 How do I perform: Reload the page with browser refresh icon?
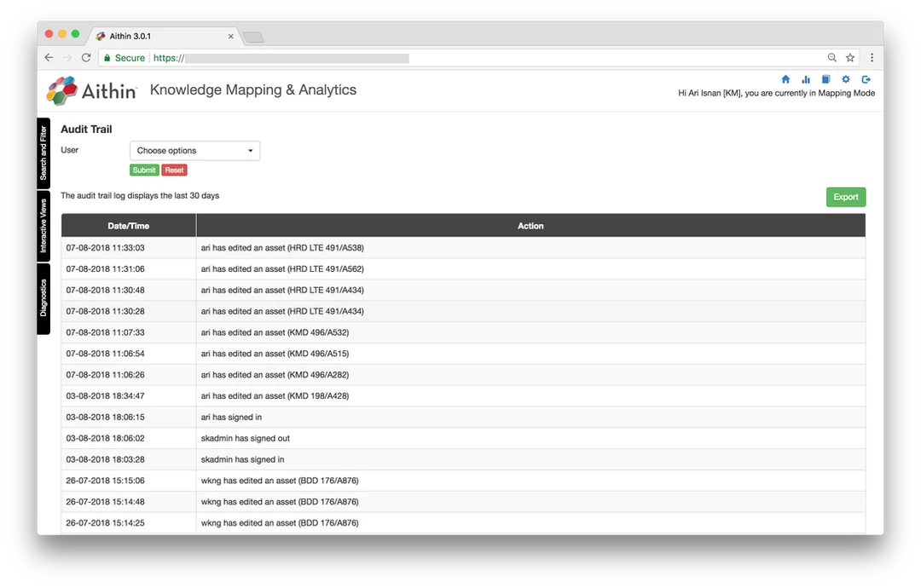(86, 57)
